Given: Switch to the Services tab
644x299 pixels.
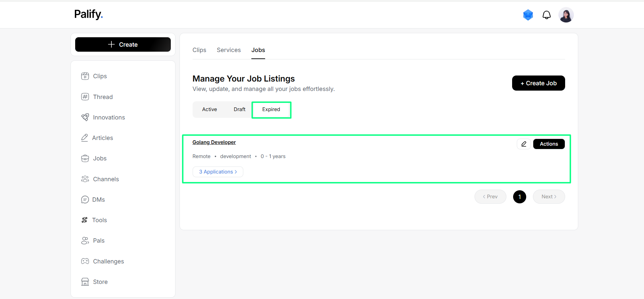Looking at the screenshot, I should (x=229, y=50).
